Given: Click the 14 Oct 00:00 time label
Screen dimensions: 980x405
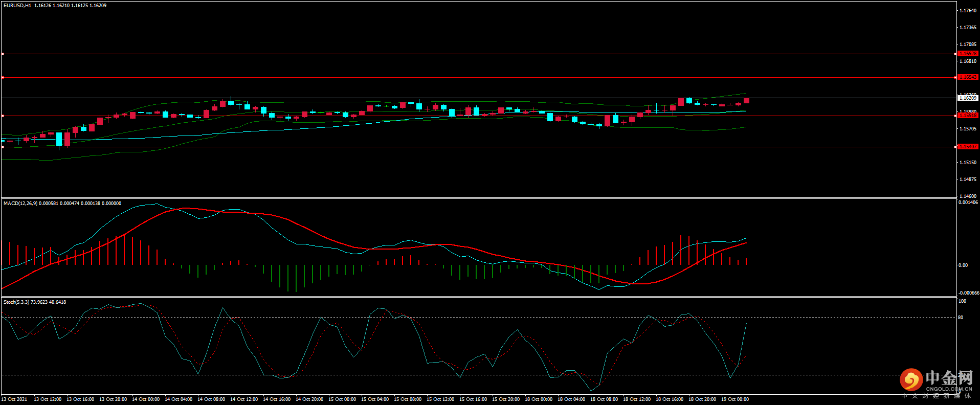Looking at the screenshot, I should tap(146, 399).
